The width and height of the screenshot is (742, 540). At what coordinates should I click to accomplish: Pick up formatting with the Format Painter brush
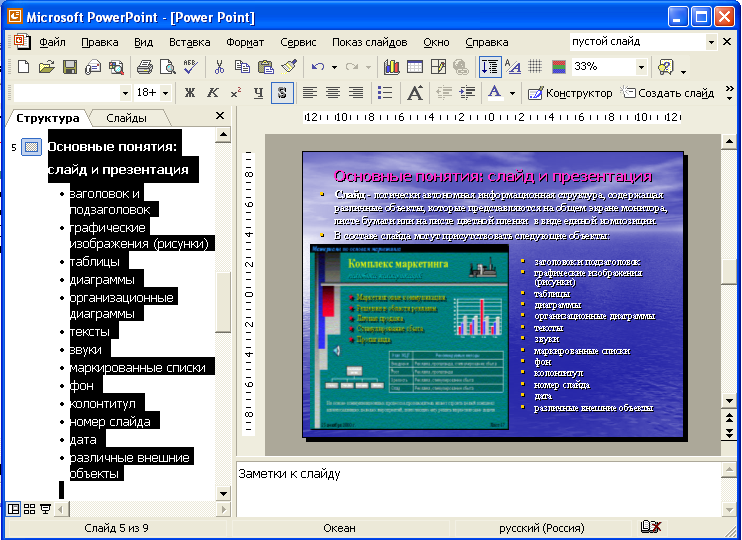[x=289, y=67]
